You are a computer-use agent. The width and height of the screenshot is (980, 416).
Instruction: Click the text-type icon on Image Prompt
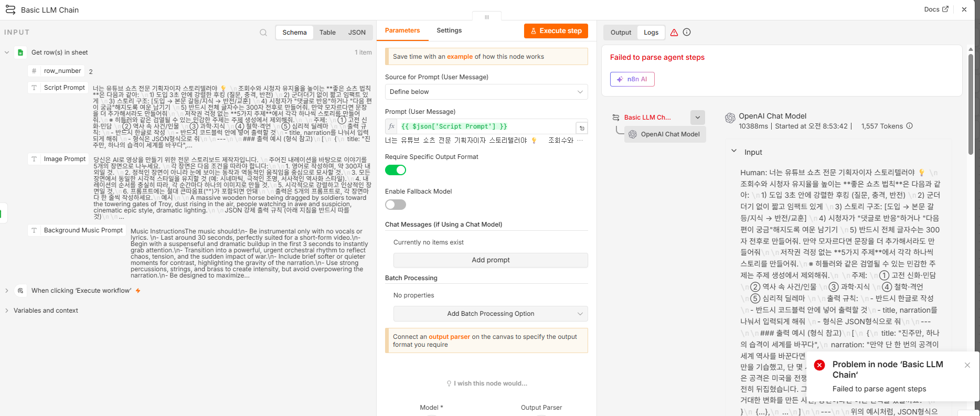pos(34,159)
